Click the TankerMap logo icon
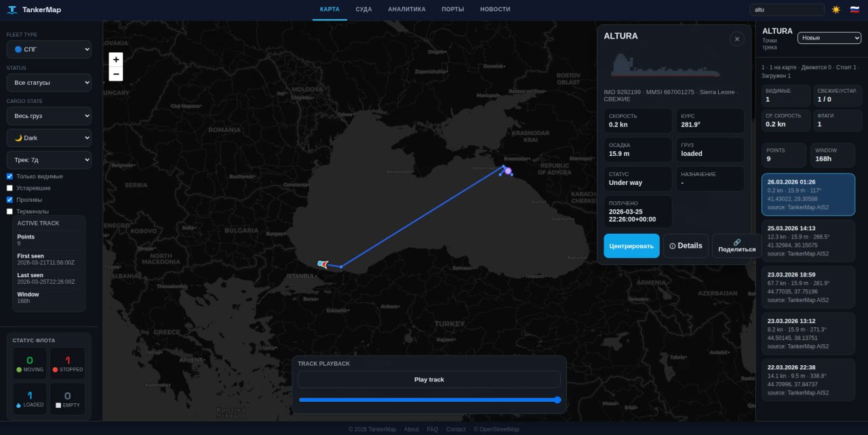This screenshot has width=868, height=435. (13, 9)
